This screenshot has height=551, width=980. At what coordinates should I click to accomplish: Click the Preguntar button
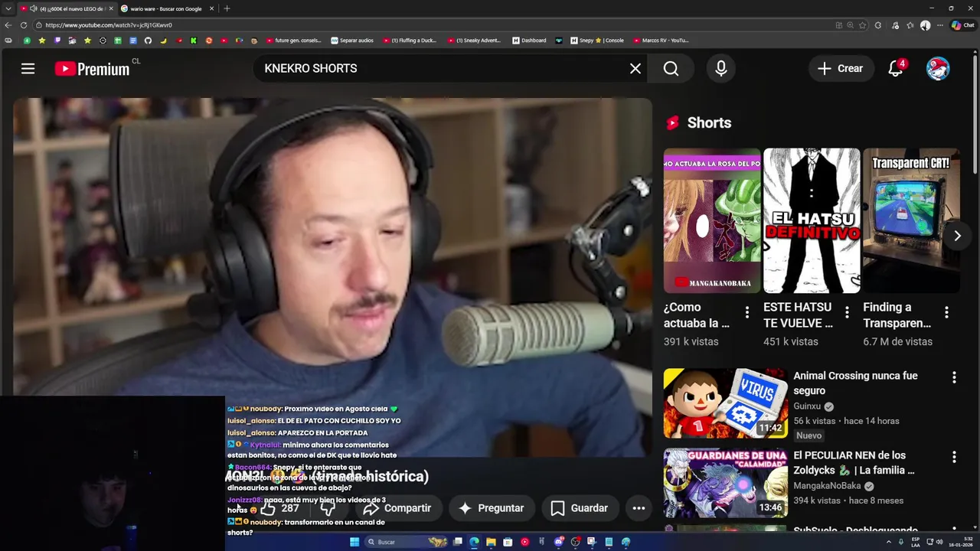tap(492, 508)
